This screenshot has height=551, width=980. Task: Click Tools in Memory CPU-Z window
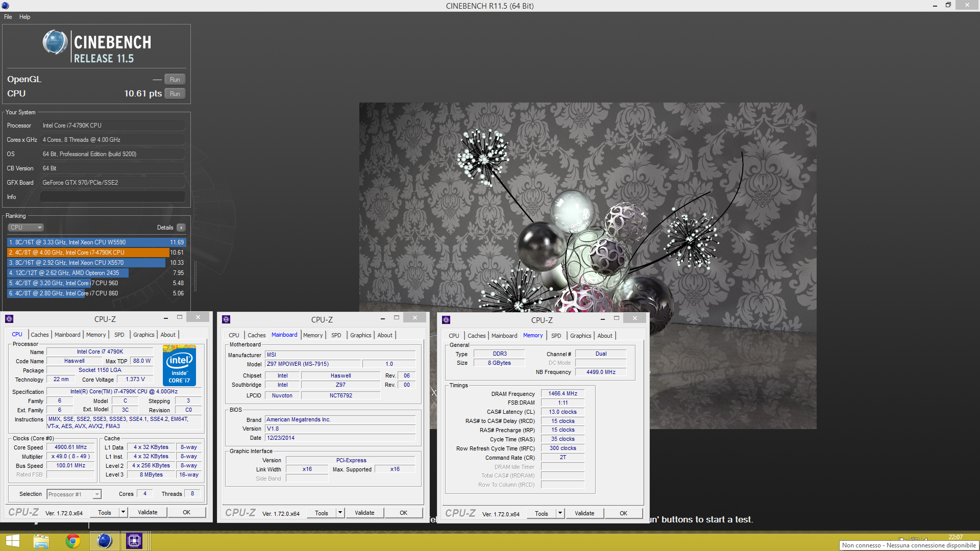[x=542, y=513]
